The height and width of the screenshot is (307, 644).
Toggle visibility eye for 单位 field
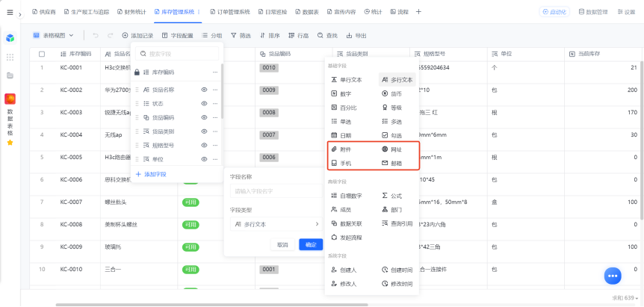point(204,159)
